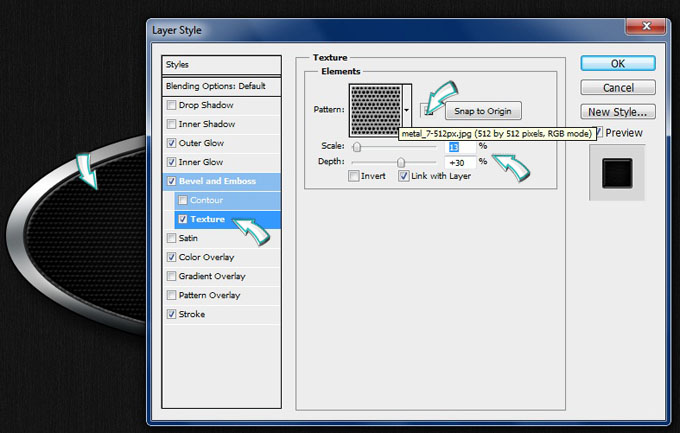Uncheck Link with Layer checkbox
The height and width of the screenshot is (433, 680).
(x=403, y=176)
